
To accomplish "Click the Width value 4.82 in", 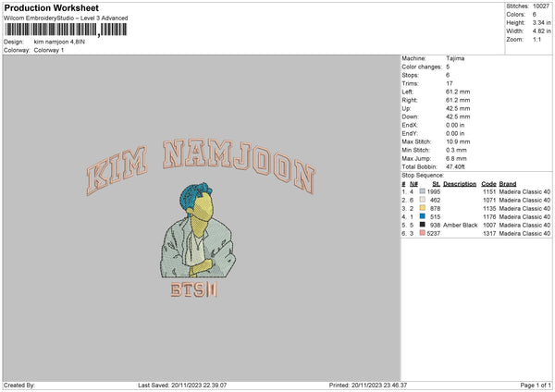I will 541,31.
